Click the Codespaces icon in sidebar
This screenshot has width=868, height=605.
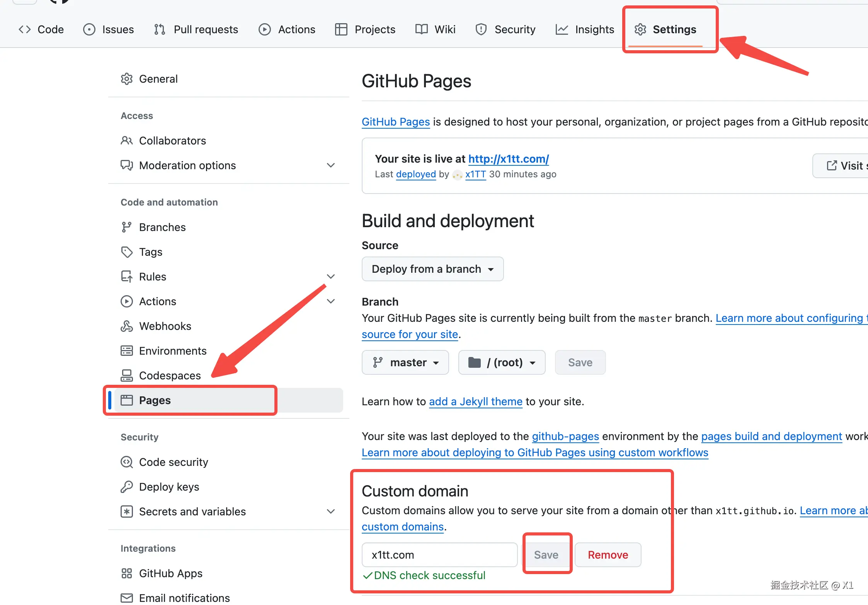tap(126, 376)
